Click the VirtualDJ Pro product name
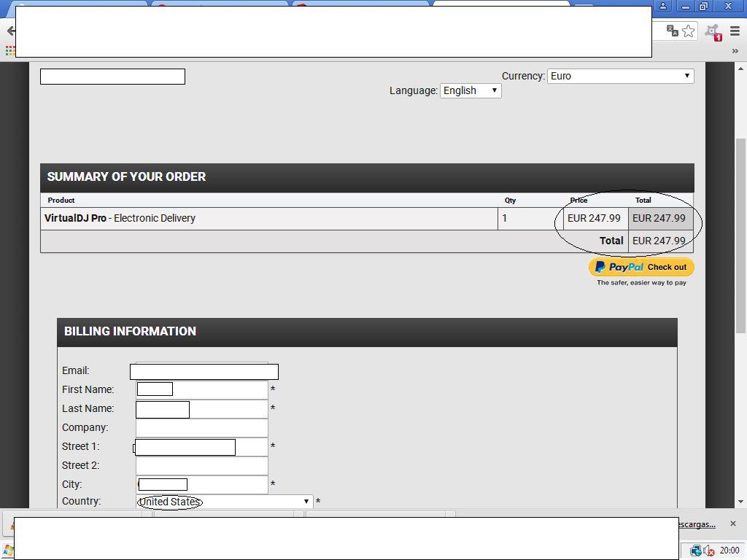 pyautogui.click(x=75, y=218)
